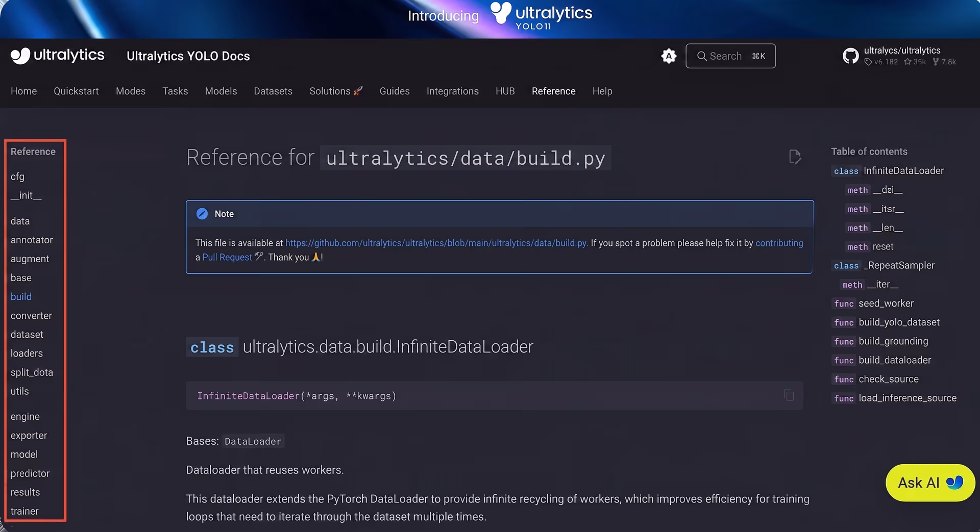Open trainer in the sidebar
The image size is (980, 532).
click(x=24, y=511)
